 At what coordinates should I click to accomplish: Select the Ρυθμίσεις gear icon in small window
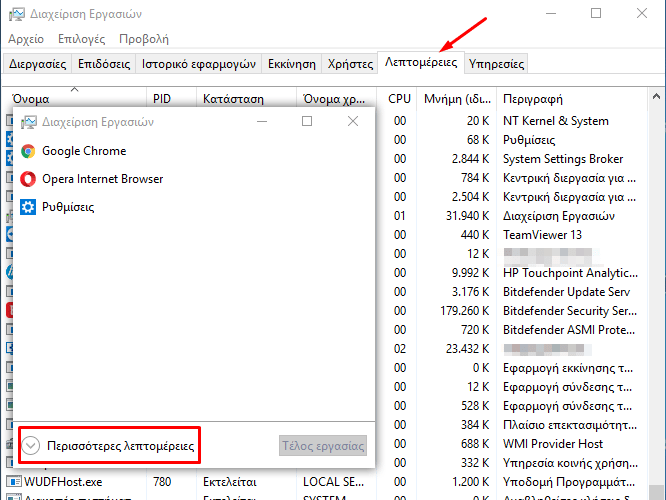(28, 207)
